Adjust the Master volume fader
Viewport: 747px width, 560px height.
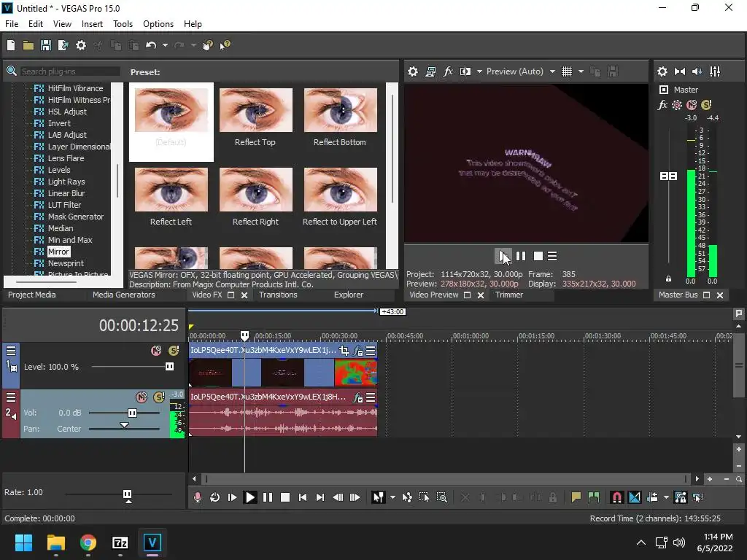(x=668, y=176)
